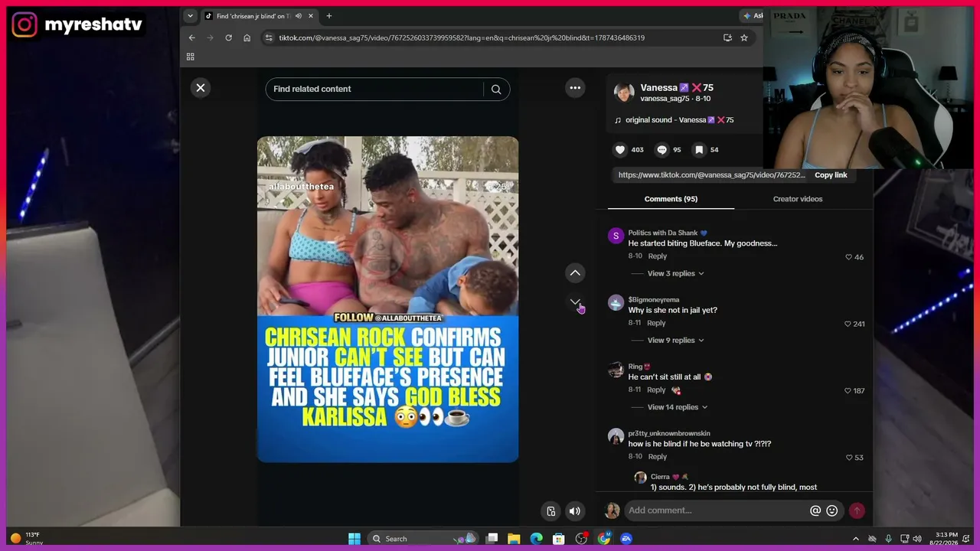Bookmark this page with star icon
Image resolution: width=980 pixels, height=551 pixels.
(x=744, y=37)
